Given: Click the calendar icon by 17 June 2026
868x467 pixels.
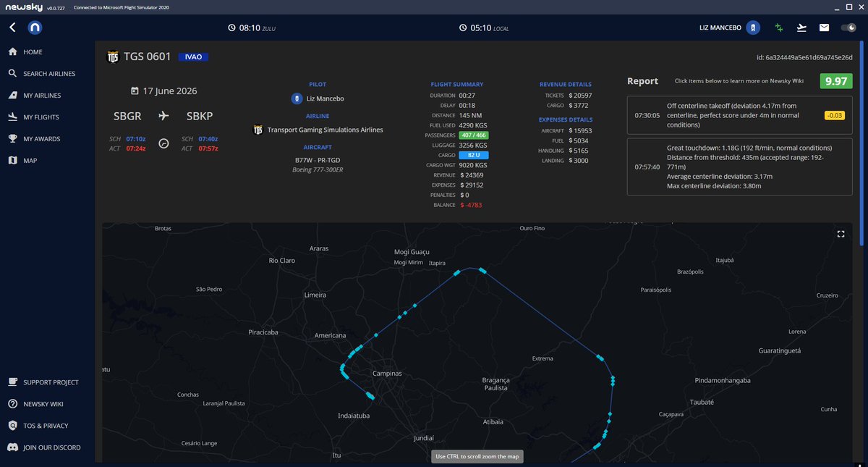Looking at the screenshot, I should pos(135,91).
